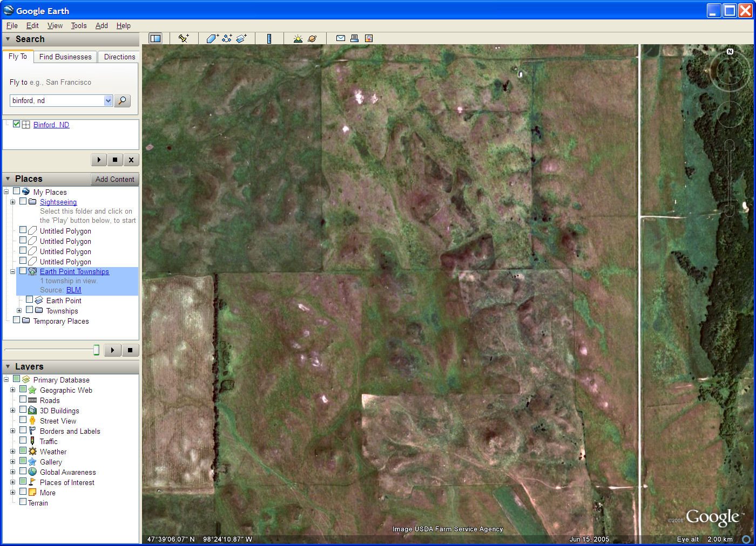The height and width of the screenshot is (546, 756).
Task: Open the Ruler measuring tool
Action: point(269,38)
